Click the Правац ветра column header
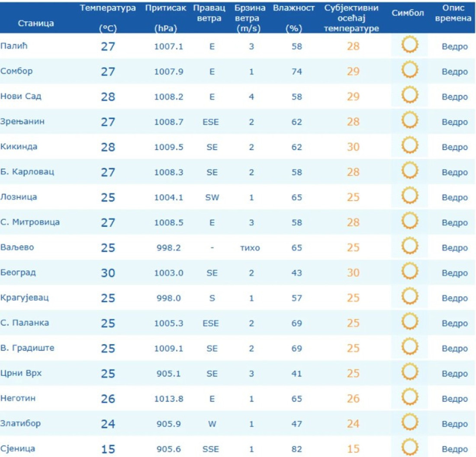 click(209, 13)
